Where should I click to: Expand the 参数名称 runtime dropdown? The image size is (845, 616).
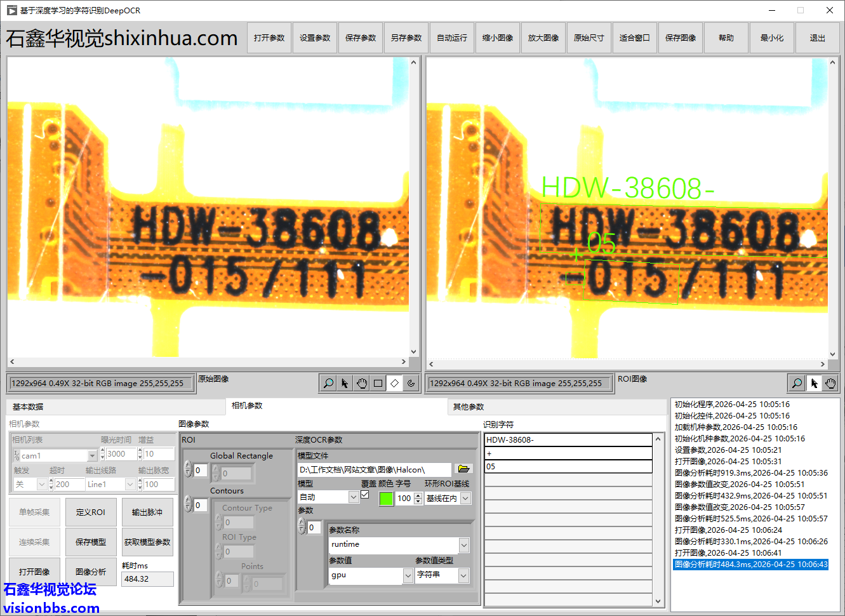[x=464, y=545]
